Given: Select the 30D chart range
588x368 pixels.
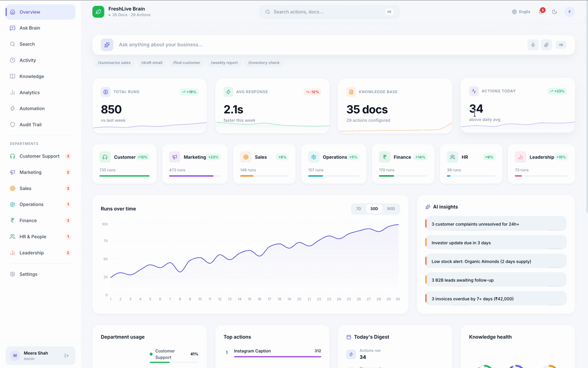Looking at the screenshot, I should click(x=374, y=209).
